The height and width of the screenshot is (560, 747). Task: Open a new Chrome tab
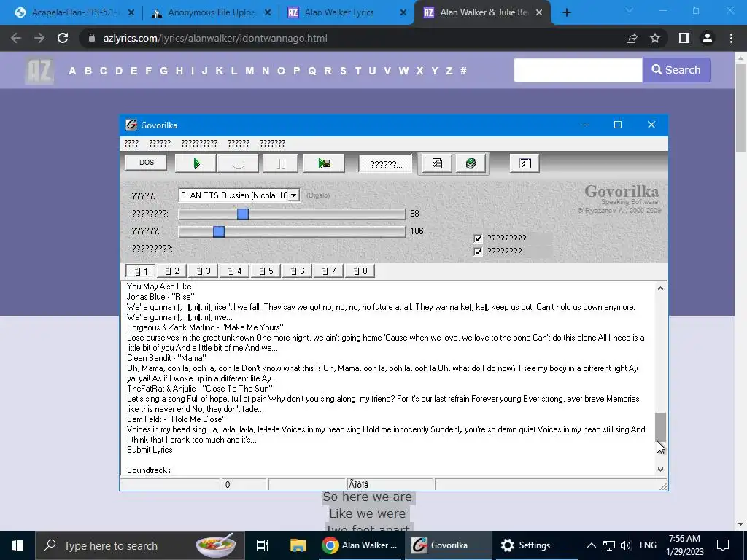(566, 12)
